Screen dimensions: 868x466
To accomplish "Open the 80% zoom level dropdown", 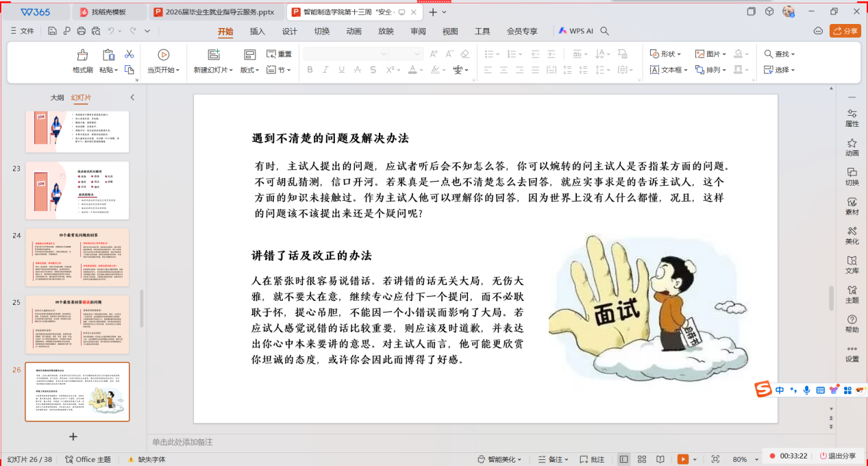I will 743,459.
